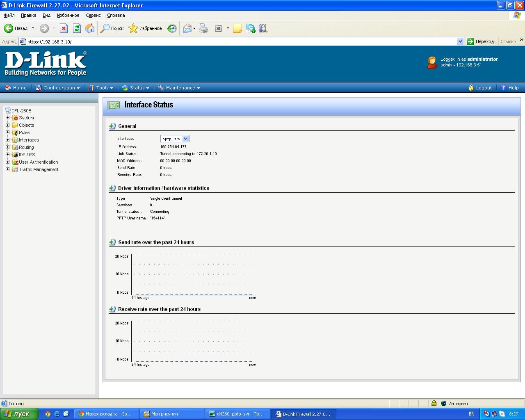Screen dimensions: 525x420
Task: Expand the Interfaces tree node
Action: 7,140
